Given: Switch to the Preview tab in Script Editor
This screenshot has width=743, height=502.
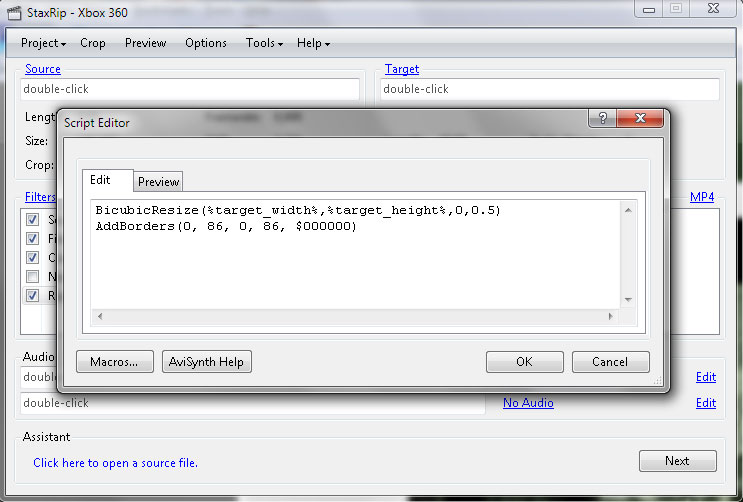Looking at the screenshot, I should pyautogui.click(x=158, y=182).
